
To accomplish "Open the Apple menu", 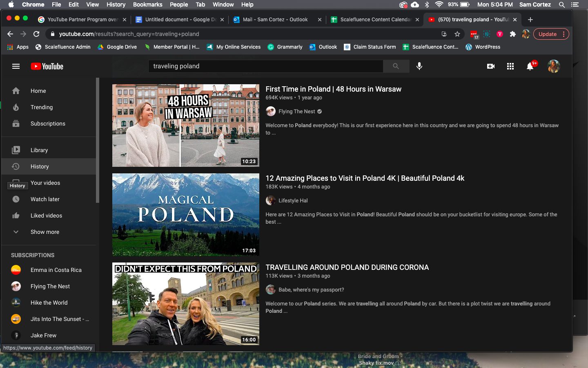I will (x=11, y=4).
